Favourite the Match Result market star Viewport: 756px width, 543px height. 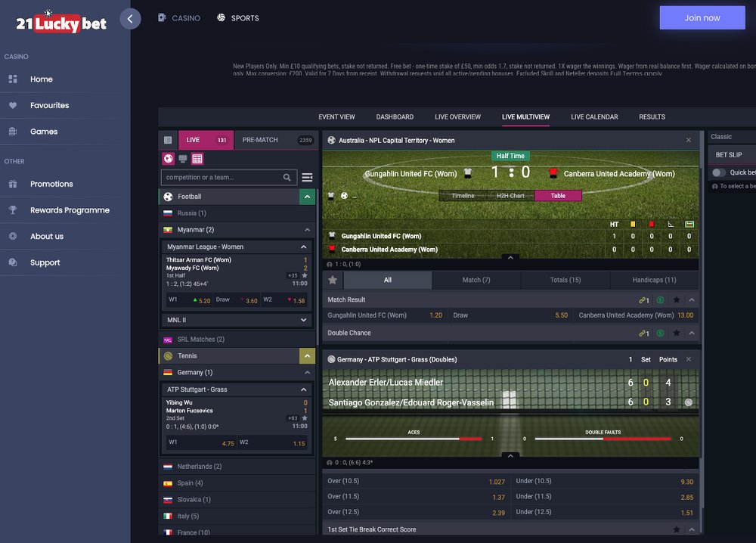click(x=677, y=300)
